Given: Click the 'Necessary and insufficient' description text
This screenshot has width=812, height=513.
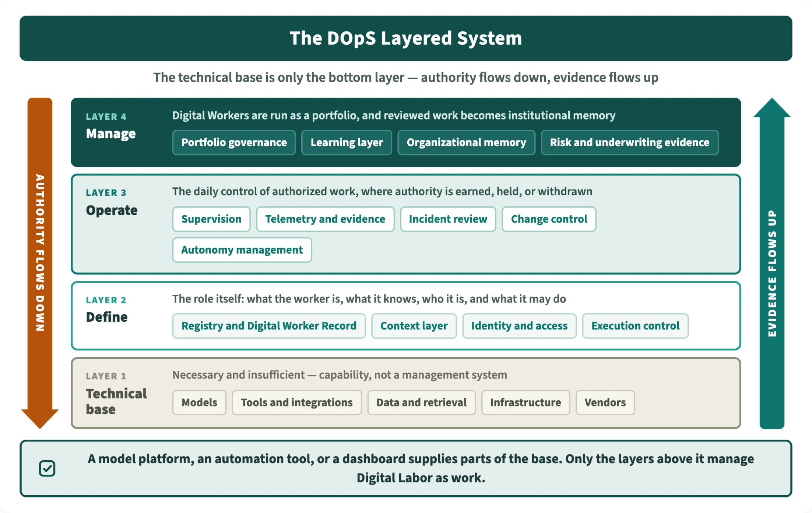Looking at the screenshot, I should point(340,375).
